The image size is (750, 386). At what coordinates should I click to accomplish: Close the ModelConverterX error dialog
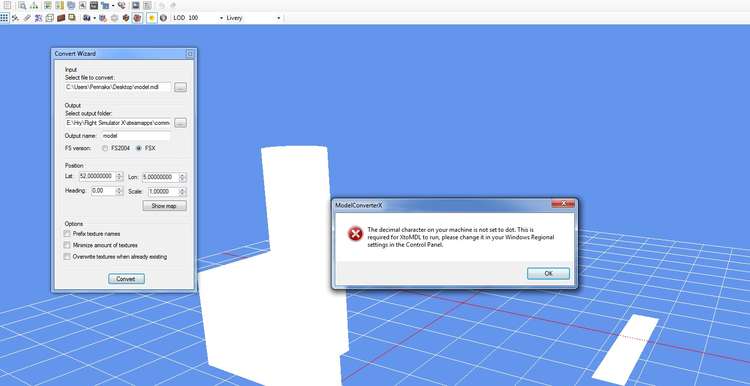coord(563,204)
